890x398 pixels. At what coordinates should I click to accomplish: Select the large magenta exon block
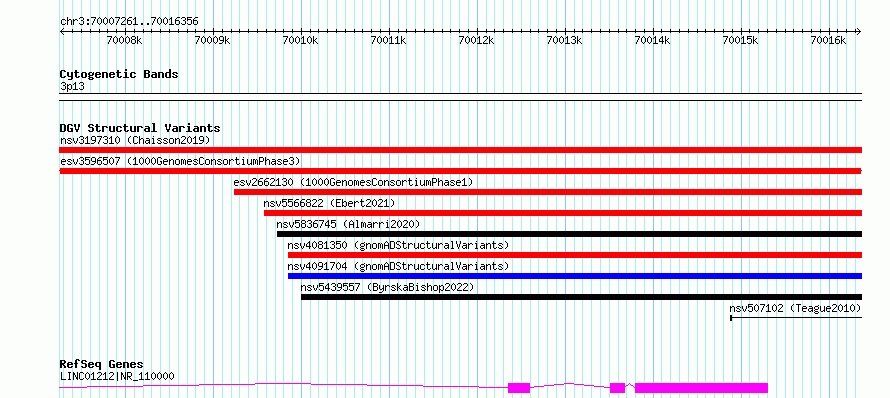coord(702,388)
